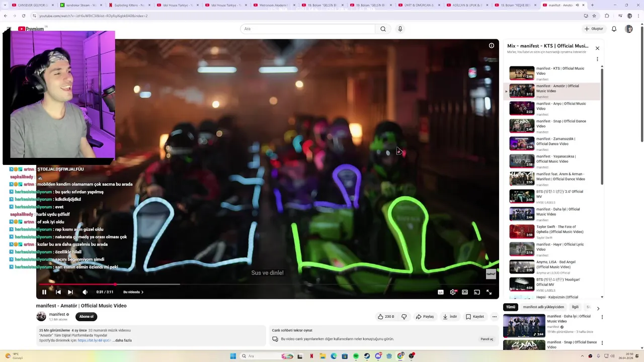Seek on the video progress bar
Screen dimensions: 644x362
coord(267,284)
